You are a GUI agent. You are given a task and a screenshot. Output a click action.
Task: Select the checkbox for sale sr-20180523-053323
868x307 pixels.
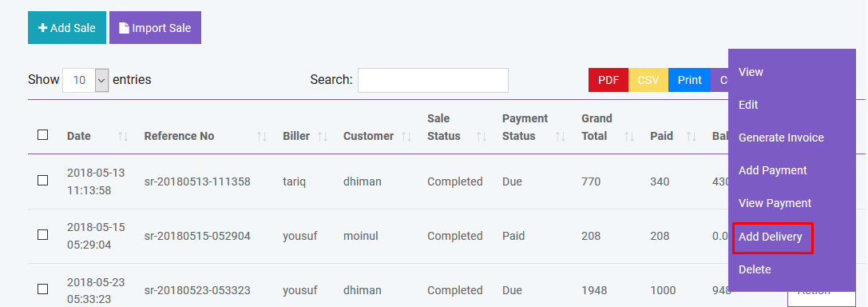[x=42, y=289]
